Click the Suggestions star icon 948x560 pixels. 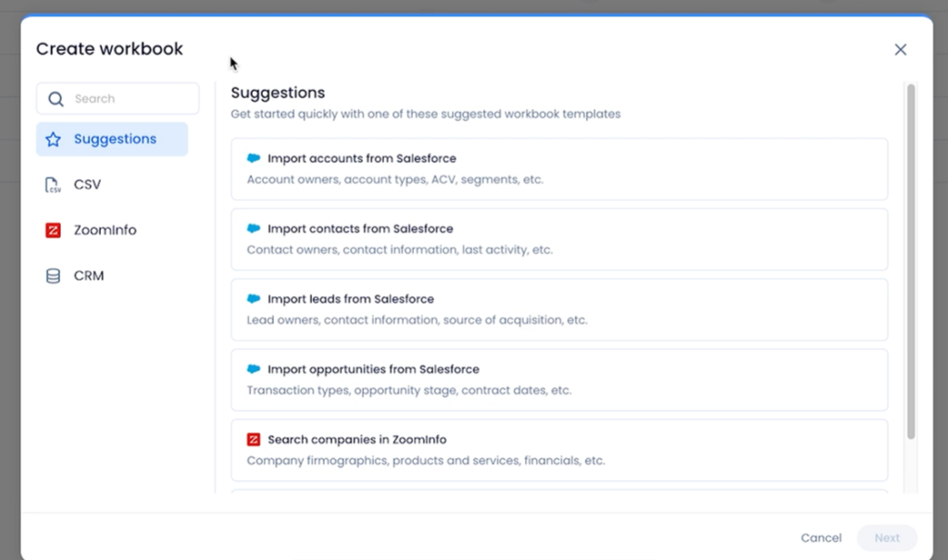pyautogui.click(x=53, y=140)
